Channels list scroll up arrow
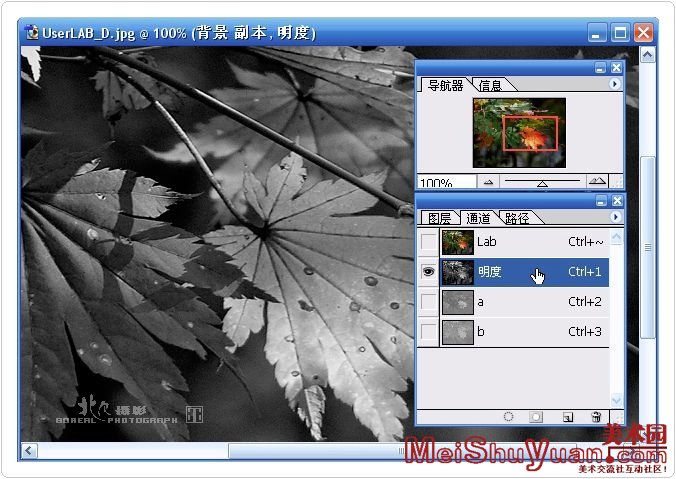The image size is (676, 479). pyautogui.click(x=617, y=237)
